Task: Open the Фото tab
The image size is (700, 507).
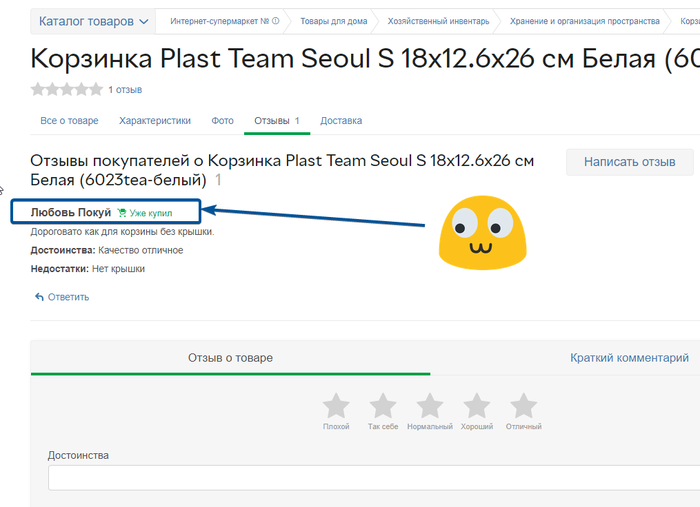Action: [x=222, y=121]
